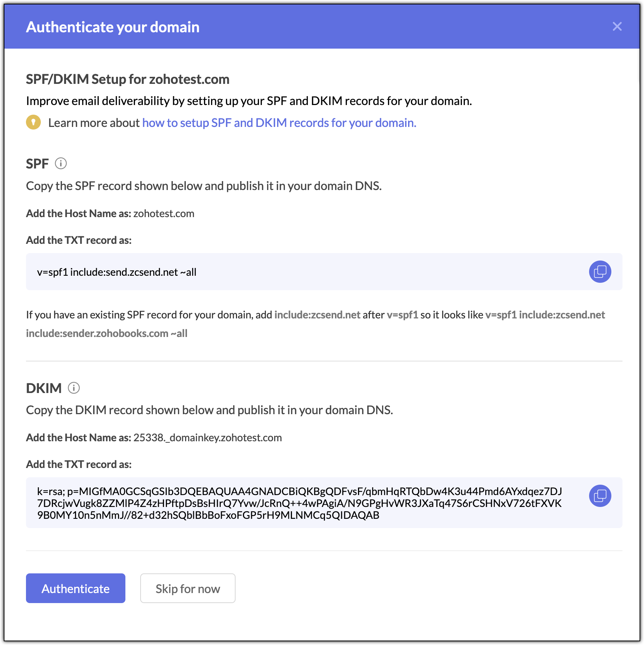
Task: Show the SPF info tooltip icon
Action: click(61, 163)
